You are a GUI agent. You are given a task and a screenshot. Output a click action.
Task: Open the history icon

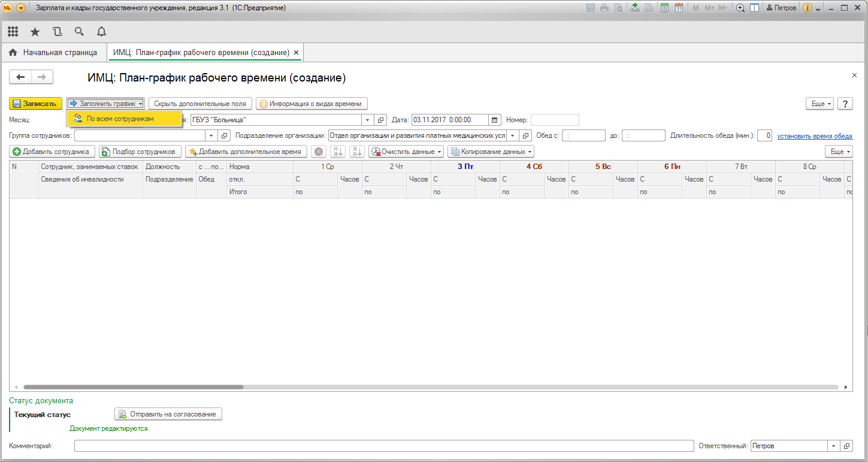tap(57, 31)
